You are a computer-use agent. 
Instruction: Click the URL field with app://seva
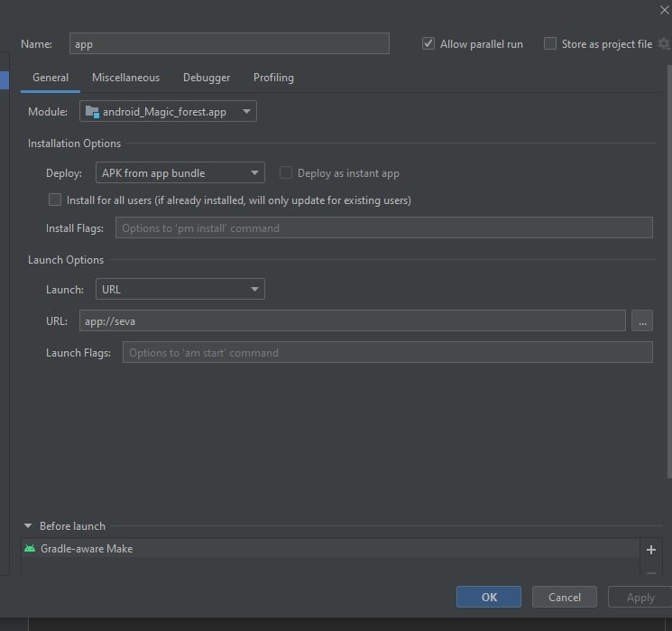(x=353, y=320)
